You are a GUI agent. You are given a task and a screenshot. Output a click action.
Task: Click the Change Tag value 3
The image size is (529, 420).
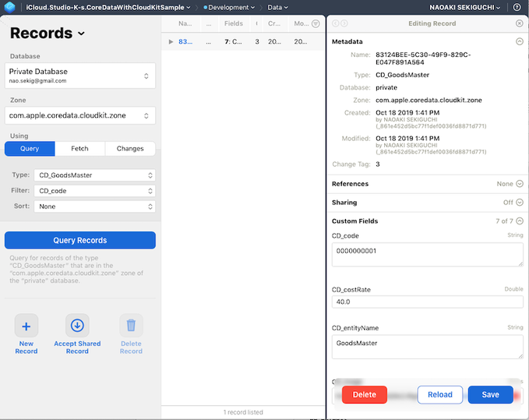tap(378, 164)
